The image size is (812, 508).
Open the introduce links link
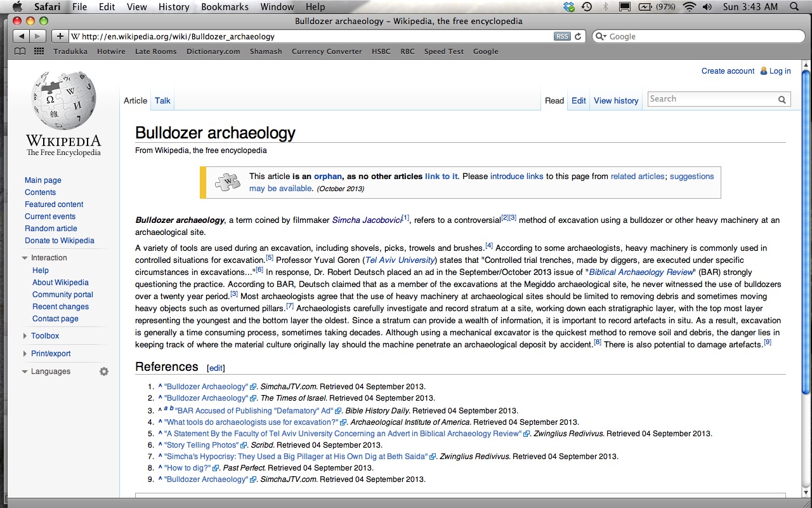(516, 177)
